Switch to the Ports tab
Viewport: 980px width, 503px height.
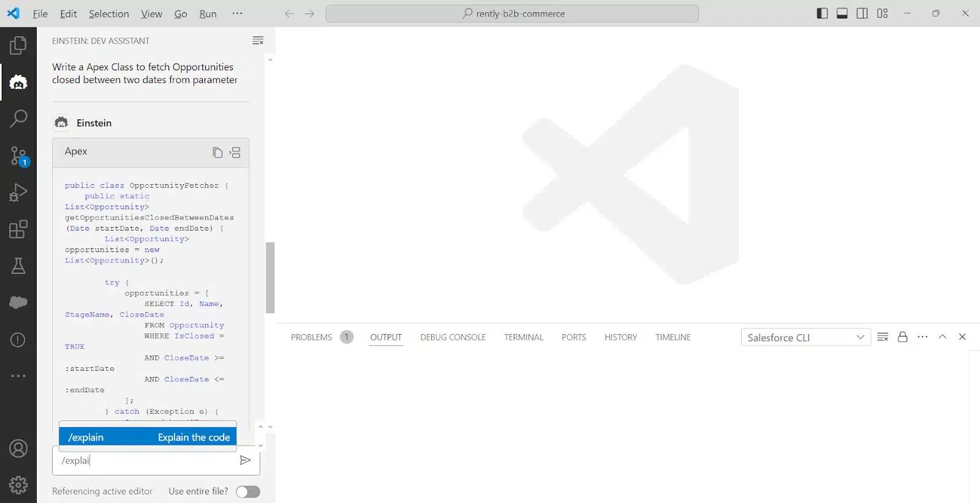coord(574,337)
